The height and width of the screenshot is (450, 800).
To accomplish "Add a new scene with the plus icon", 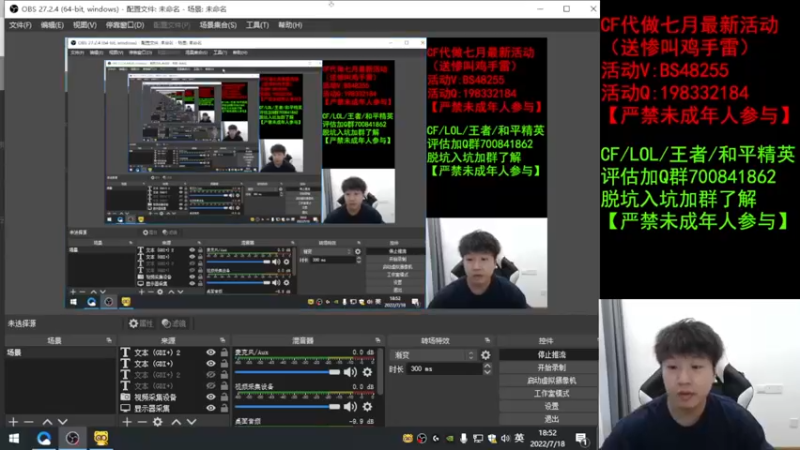I will [x=13, y=422].
